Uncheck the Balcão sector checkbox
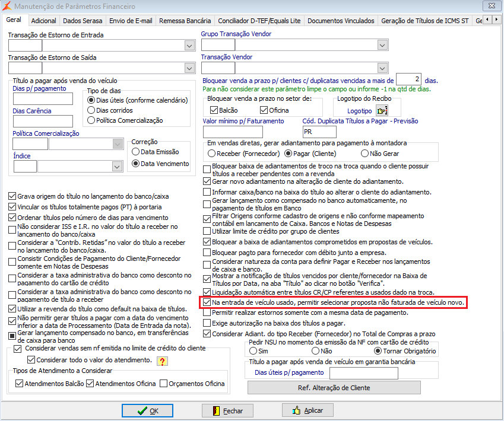This screenshot has height=421, width=504. coord(214,110)
